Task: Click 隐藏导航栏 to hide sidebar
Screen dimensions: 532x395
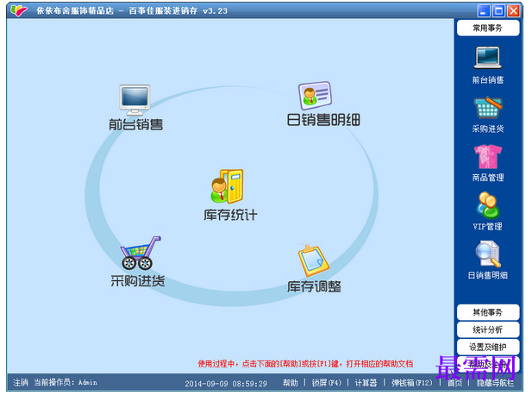Action: tap(495, 383)
